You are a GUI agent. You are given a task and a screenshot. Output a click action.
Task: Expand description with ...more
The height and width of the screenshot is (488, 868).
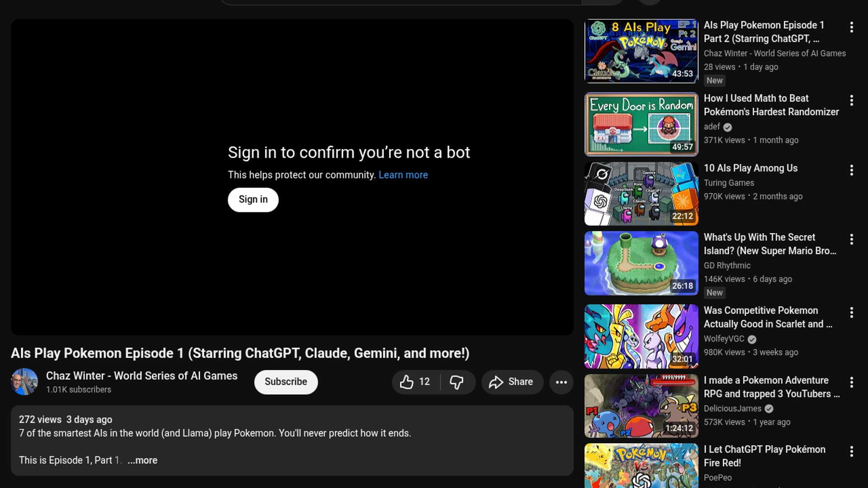(142, 460)
